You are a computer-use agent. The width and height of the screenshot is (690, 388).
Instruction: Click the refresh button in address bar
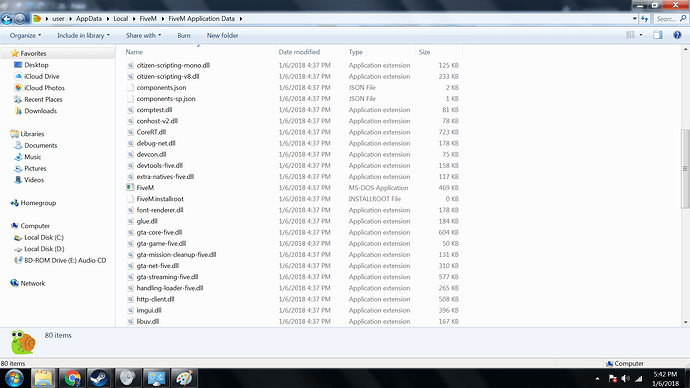(x=645, y=19)
